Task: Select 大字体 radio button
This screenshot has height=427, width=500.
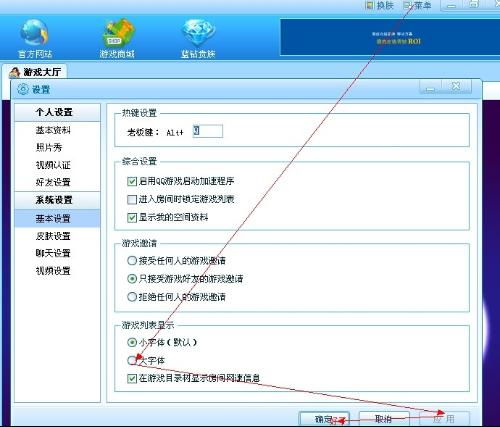Action: (132, 360)
